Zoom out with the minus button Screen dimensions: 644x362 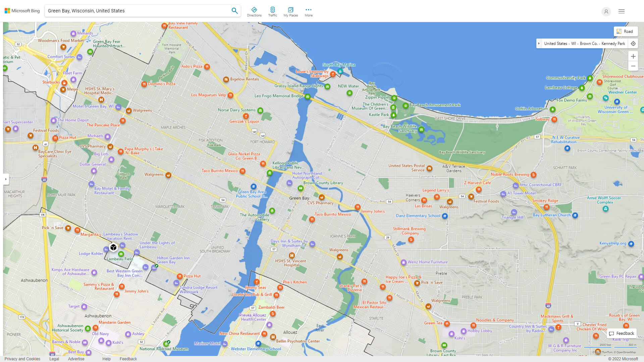pos(633,66)
